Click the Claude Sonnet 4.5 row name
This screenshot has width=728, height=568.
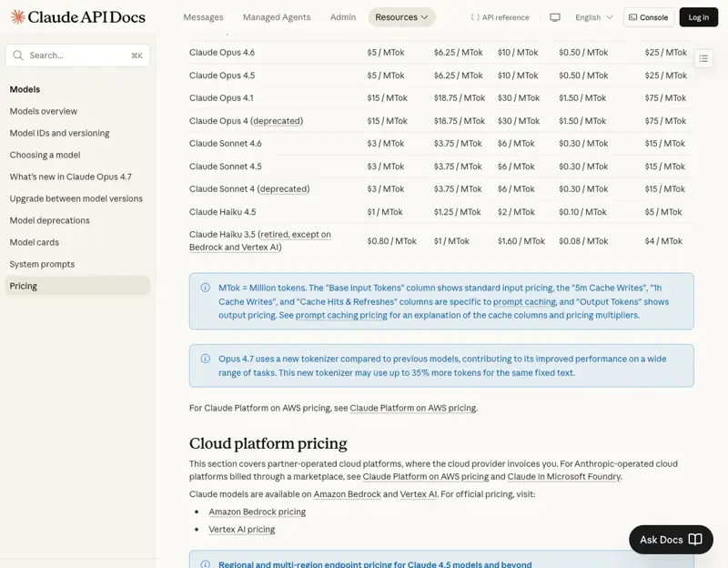(x=225, y=167)
